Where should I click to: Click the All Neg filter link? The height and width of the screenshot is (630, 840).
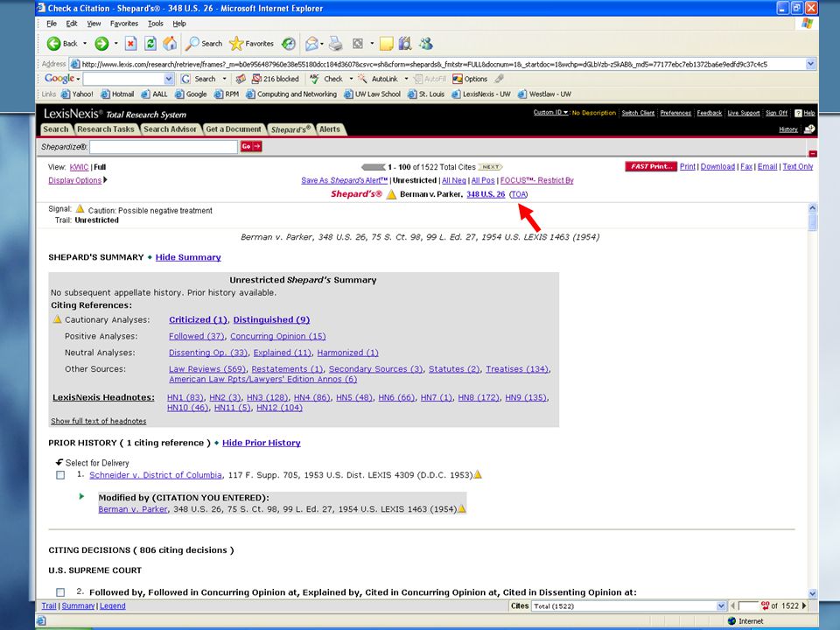coord(454,180)
